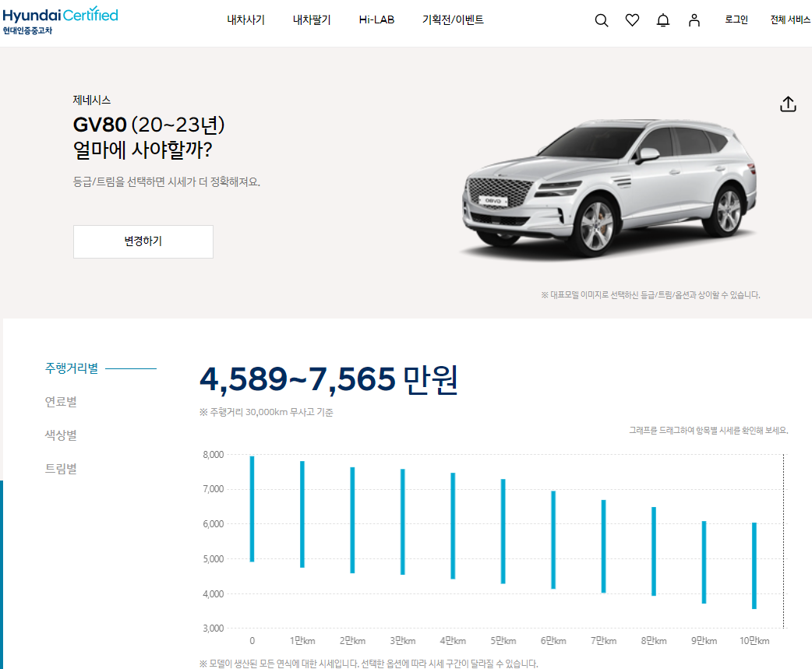Open the user profile icon
812x669 pixels.
694,20
